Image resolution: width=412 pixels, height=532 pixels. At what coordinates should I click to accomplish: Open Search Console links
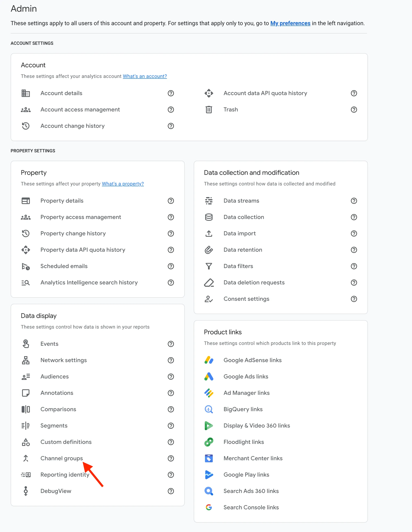tap(251, 507)
